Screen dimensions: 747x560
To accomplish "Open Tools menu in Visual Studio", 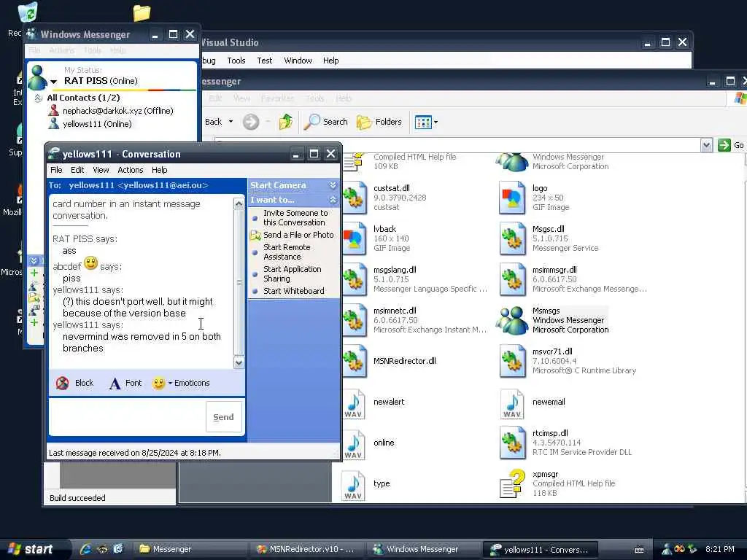I will [x=236, y=61].
